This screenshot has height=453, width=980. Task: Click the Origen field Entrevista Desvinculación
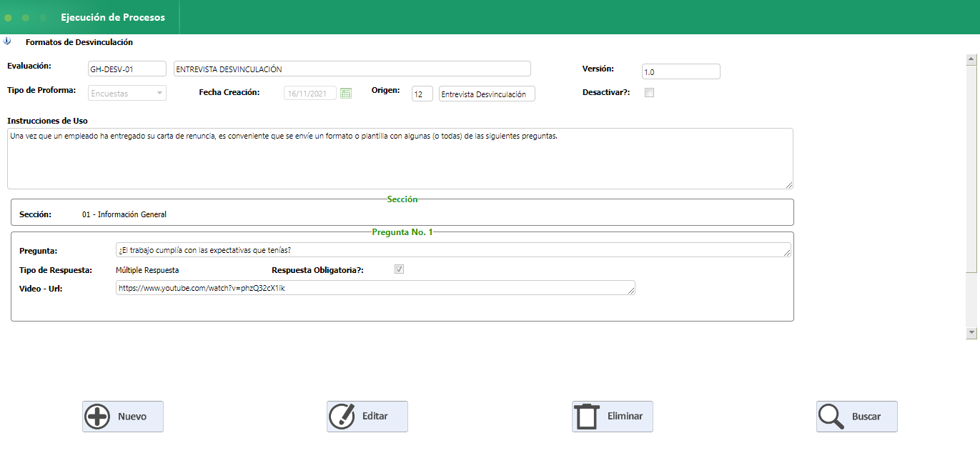click(487, 94)
